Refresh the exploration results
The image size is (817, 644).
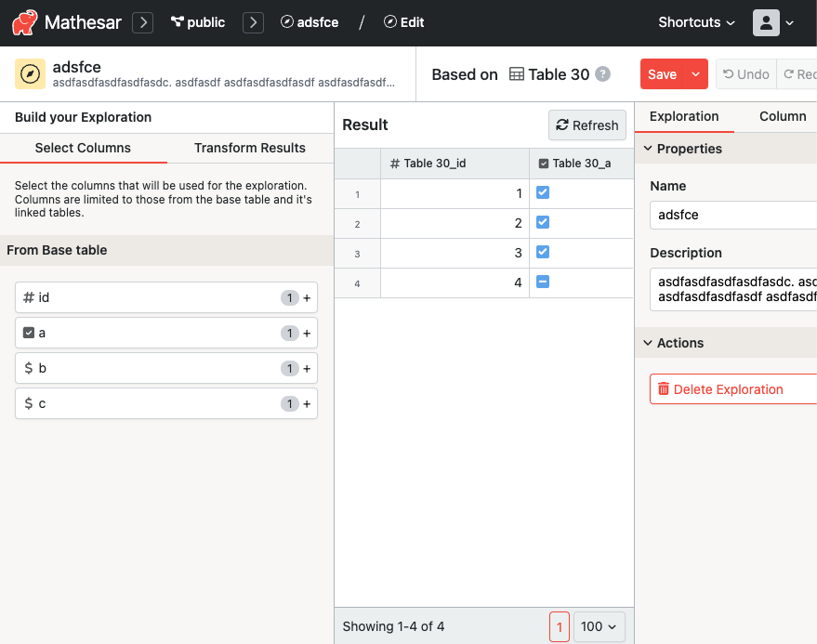click(x=586, y=125)
